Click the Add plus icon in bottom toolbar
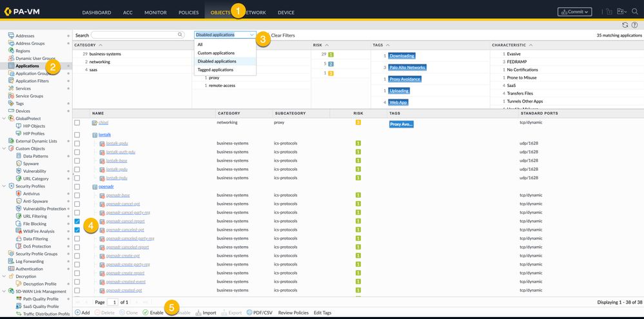 point(78,313)
